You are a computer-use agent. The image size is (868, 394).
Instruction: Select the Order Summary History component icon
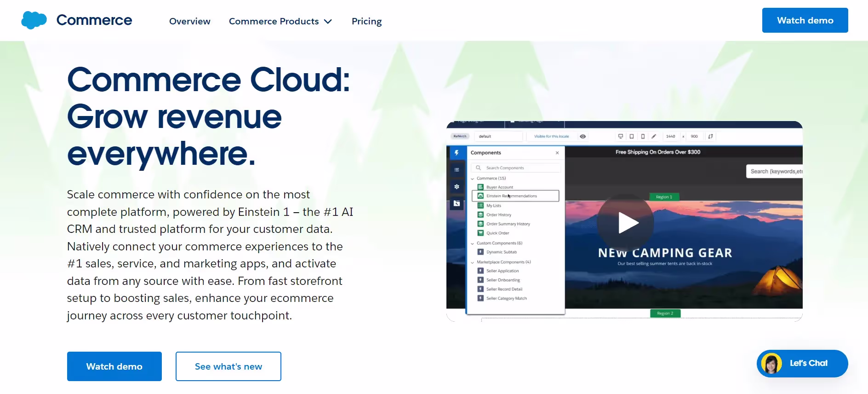click(480, 224)
